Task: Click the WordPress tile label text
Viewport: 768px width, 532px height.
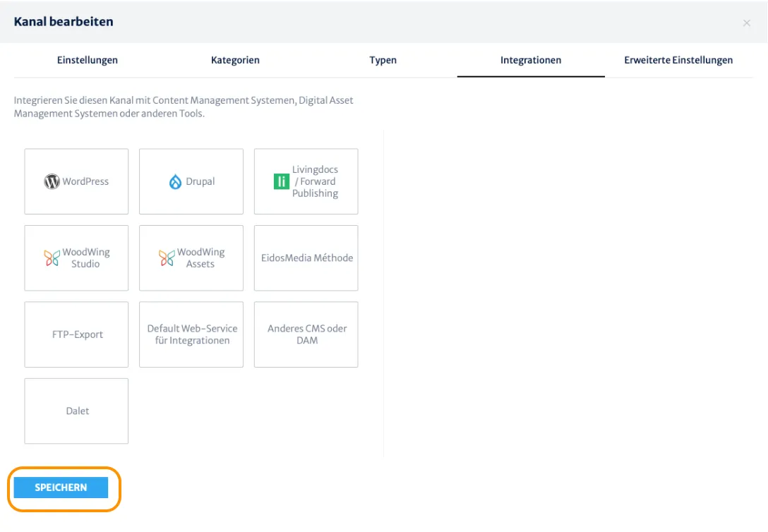Action: pyautogui.click(x=85, y=181)
